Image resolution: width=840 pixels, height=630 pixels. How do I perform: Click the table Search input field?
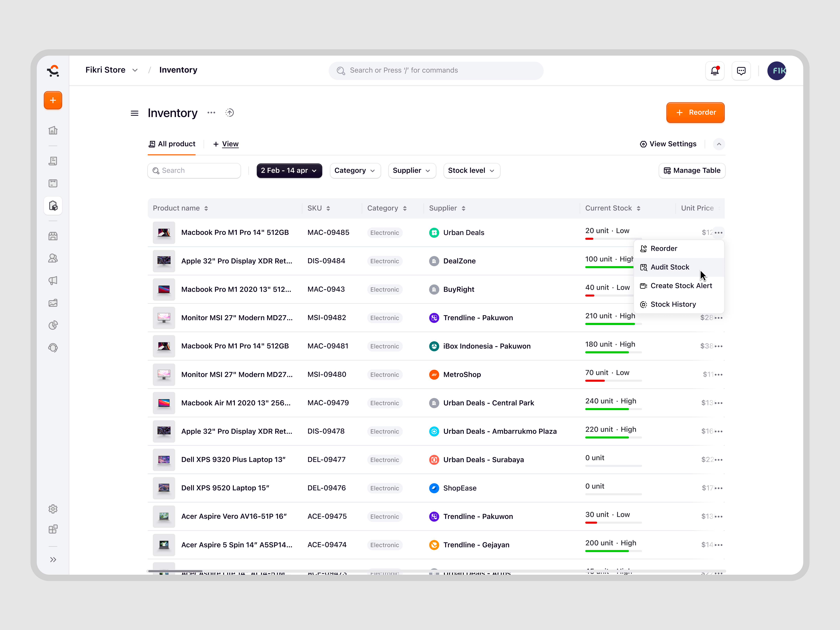(x=194, y=170)
